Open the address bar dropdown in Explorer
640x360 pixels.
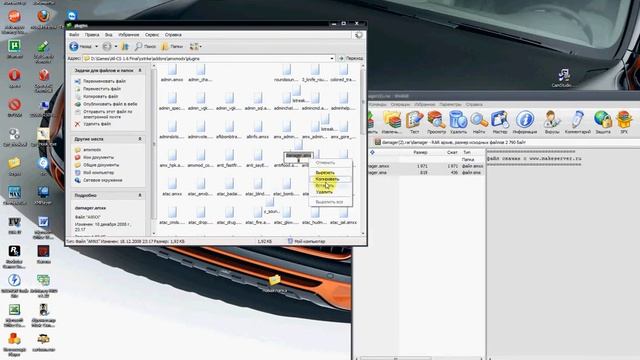coord(331,58)
